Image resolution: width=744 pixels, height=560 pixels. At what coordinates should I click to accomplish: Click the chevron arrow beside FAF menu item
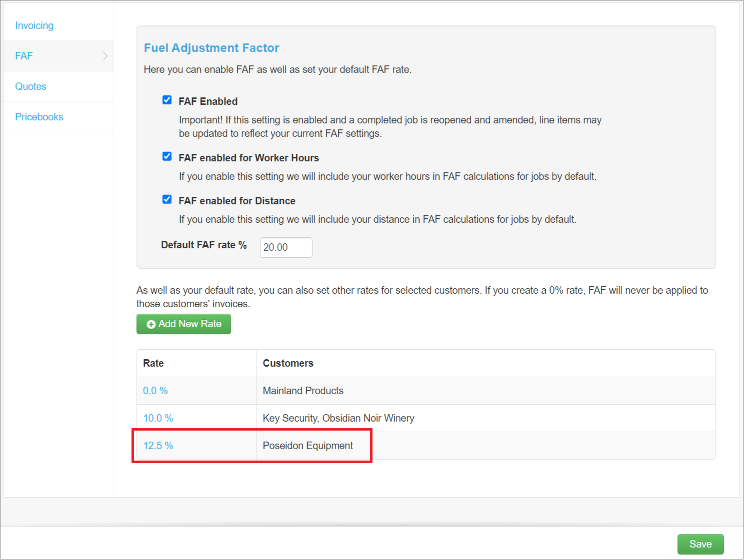[x=104, y=55]
